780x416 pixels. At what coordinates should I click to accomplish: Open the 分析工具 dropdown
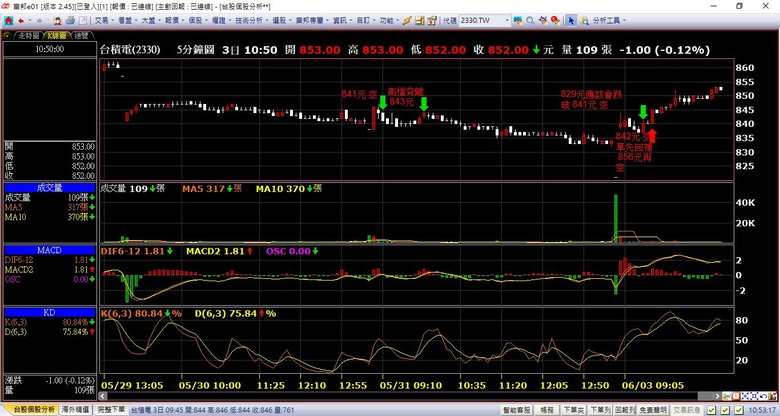click(x=609, y=20)
